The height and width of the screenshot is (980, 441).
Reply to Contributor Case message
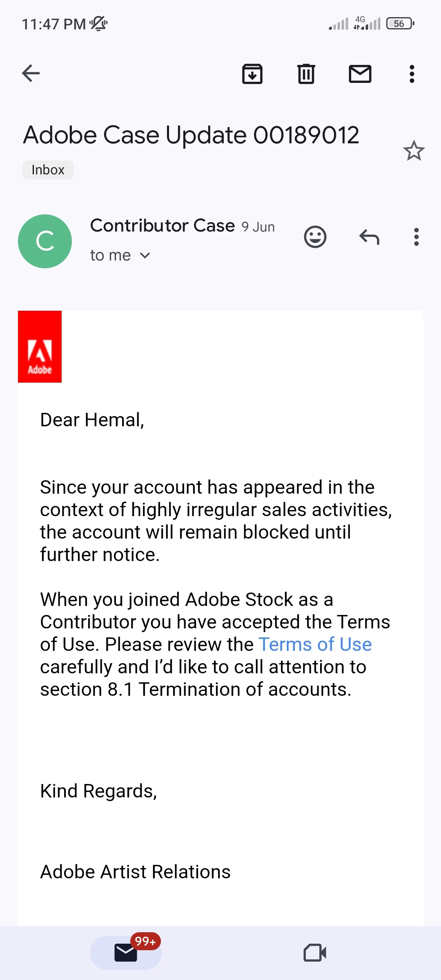[x=369, y=237]
